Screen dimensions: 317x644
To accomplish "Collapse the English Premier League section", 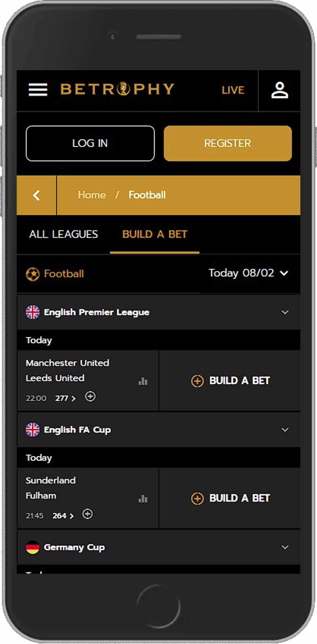I will point(285,312).
